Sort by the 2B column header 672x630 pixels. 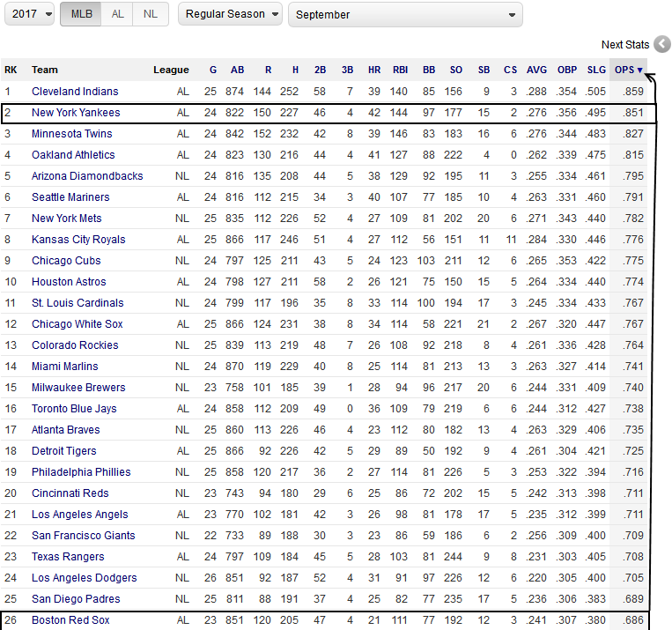[320, 70]
